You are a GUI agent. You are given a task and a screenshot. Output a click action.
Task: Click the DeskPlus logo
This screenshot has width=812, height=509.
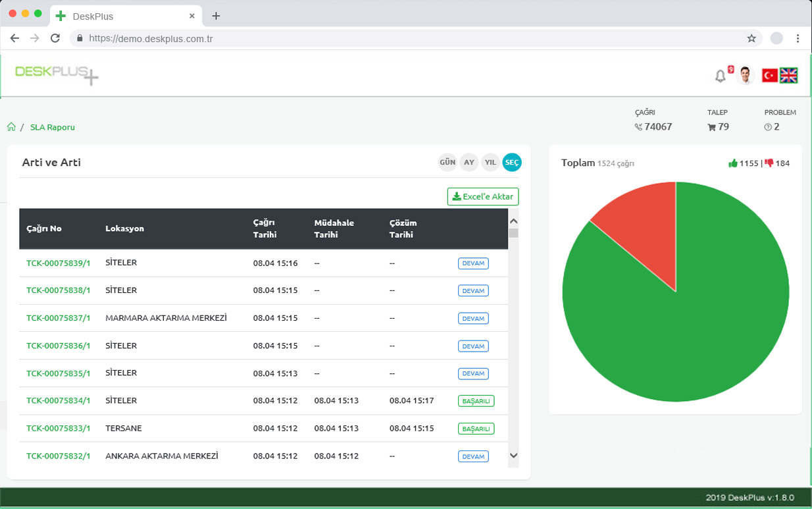coord(57,74)
